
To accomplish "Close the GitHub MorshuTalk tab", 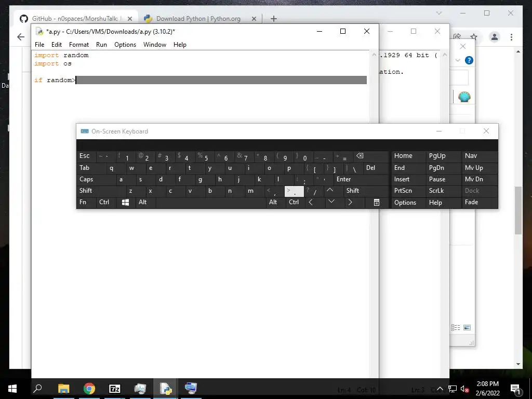I will click(129, 19).
